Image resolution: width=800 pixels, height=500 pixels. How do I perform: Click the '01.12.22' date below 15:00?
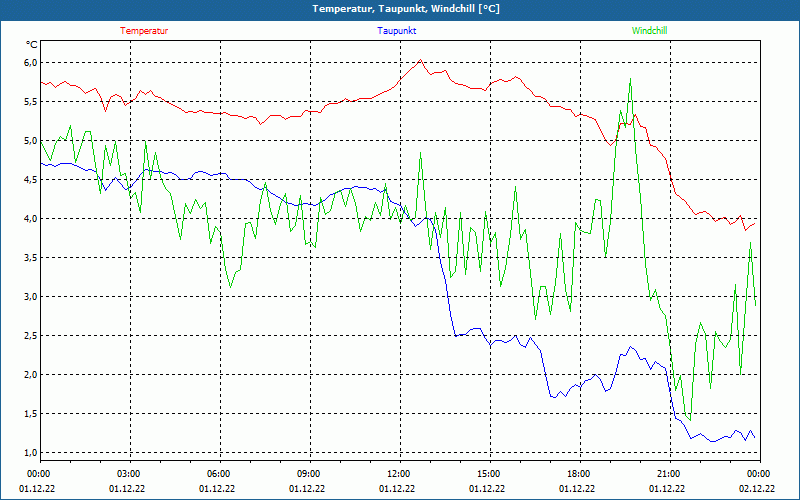click(x=487, y=488)
